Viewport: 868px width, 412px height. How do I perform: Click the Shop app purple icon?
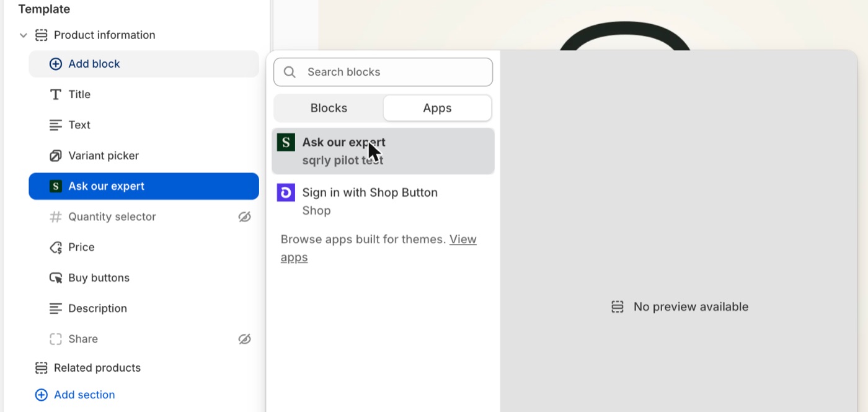[x=286, y=193]
